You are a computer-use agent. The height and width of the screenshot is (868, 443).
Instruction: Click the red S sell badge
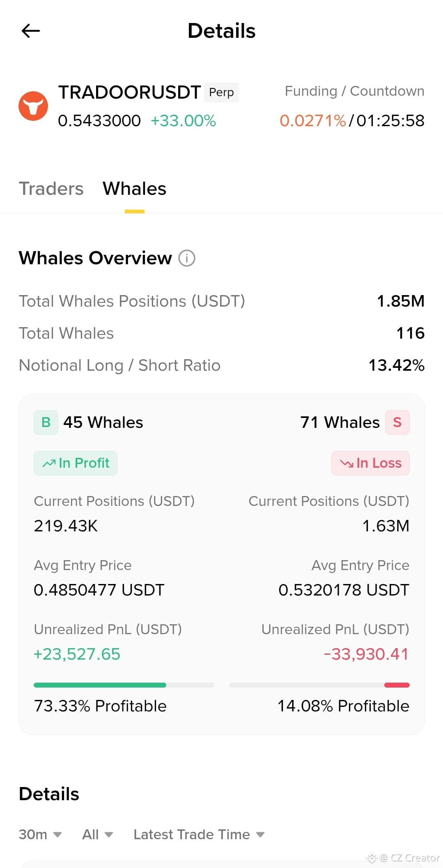pyautogui.click(x=397, y=422)
